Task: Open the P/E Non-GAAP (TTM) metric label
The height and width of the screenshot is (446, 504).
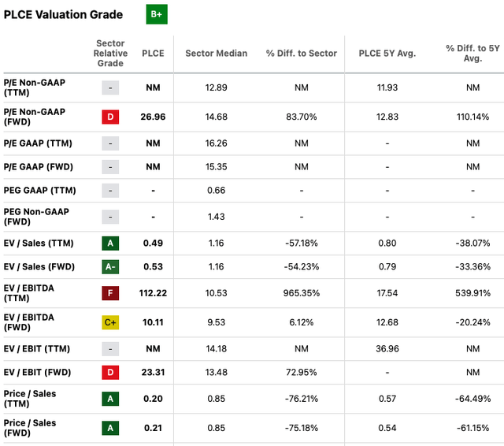Action: (35, 87)
